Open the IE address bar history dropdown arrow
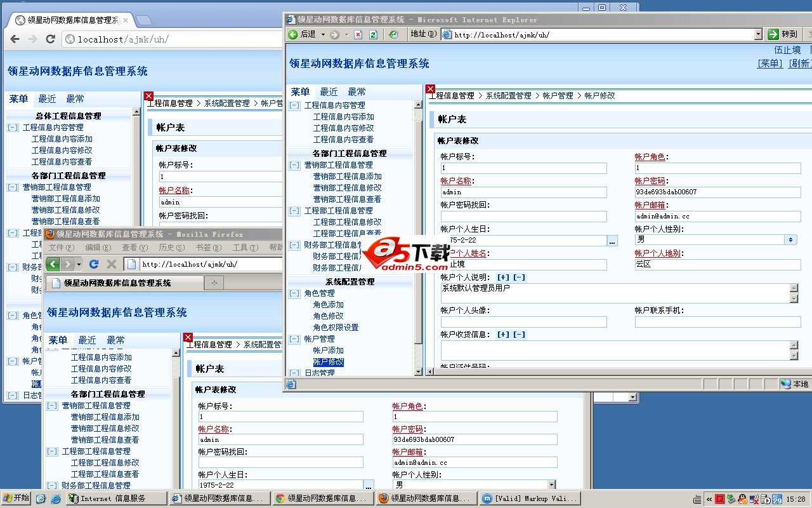 pyautogui.click(x=757, y=35)
